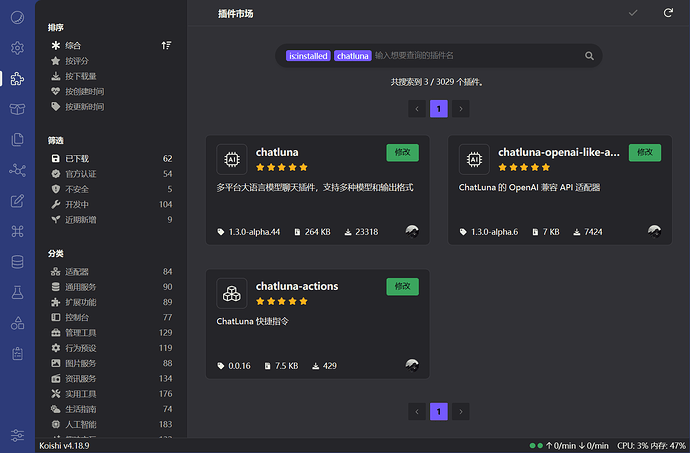Click the search magnifier icon
Screen dimensions: 690x453
[x=590, y=56]
